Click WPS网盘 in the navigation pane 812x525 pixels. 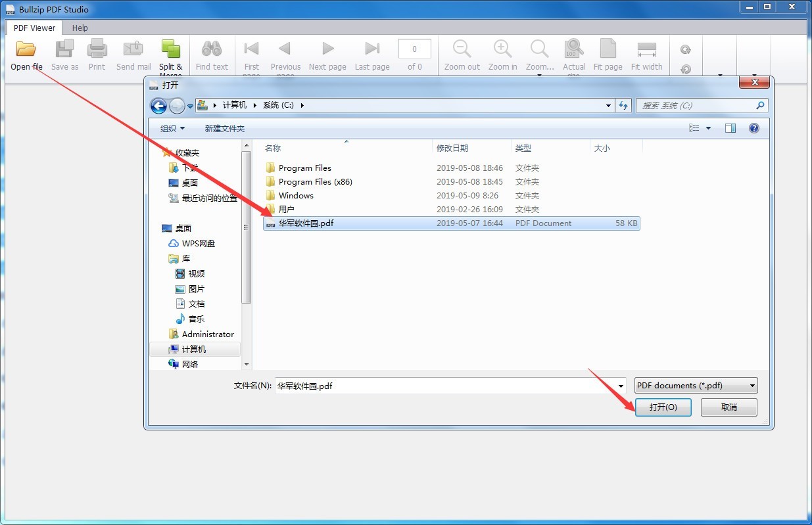pos(199,243)
